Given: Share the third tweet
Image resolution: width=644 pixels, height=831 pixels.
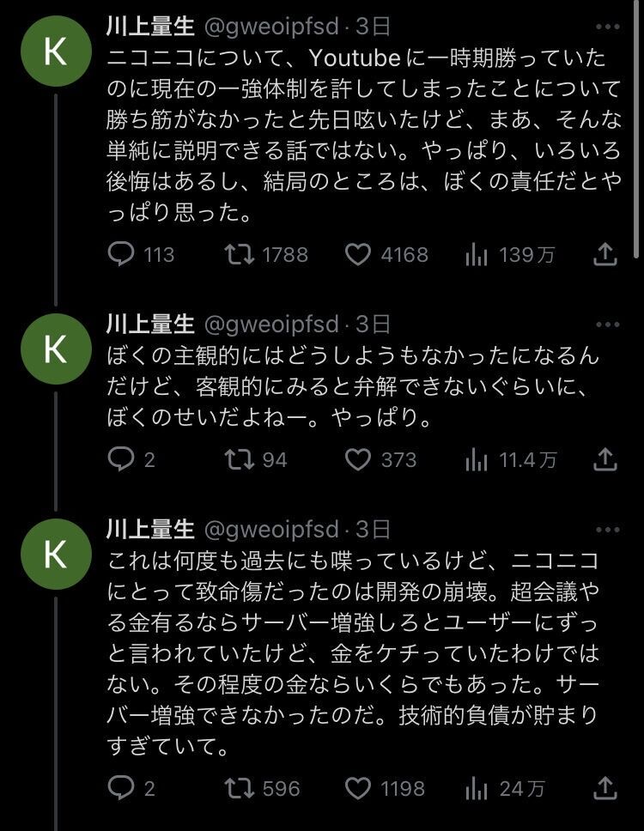Looking at the screenshot, I should [605, 787].
